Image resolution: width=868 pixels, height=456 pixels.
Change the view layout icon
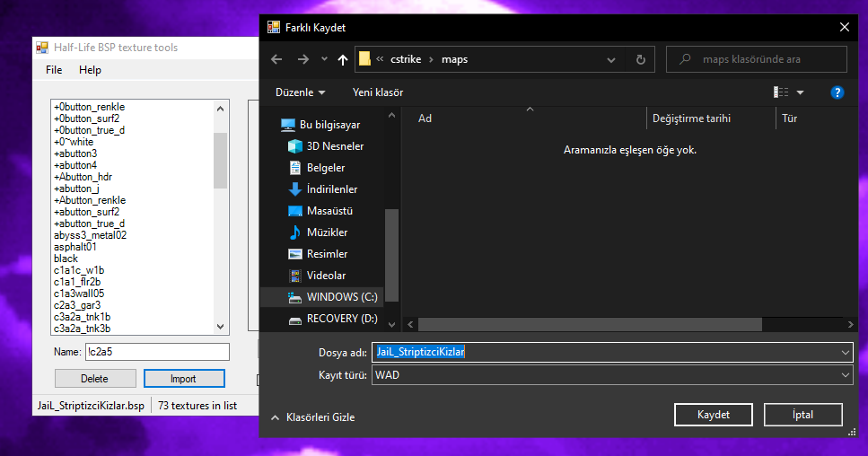tap(781, 92)
